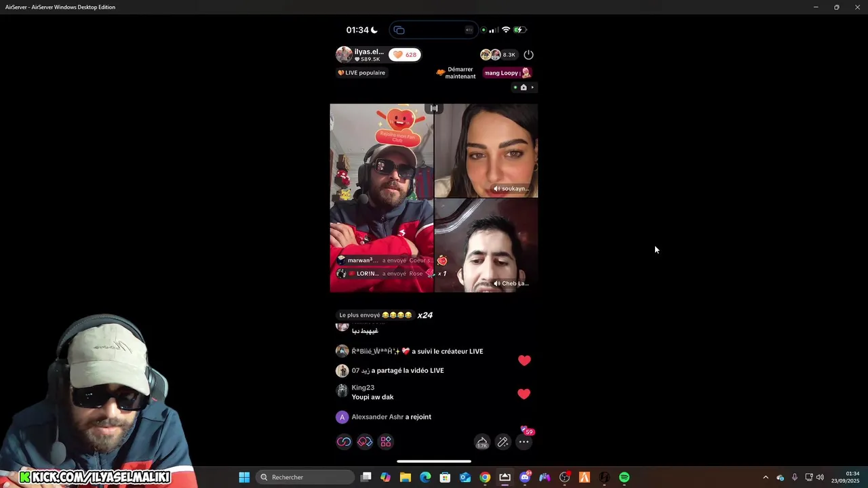The width and height of the screenshot is (868, 488).
Task: Tap the iPhone home indicator bar
Action: click(434, 462)
